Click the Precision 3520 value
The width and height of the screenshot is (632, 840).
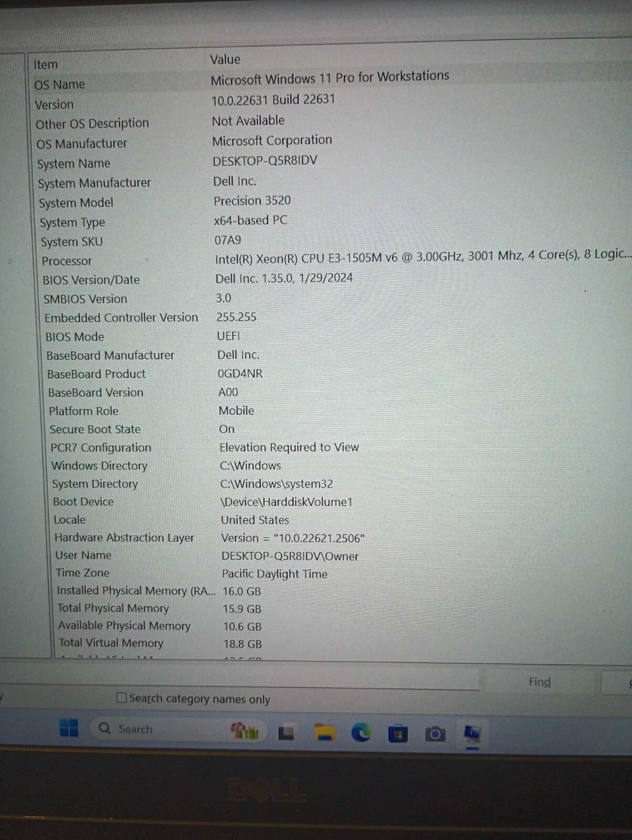click(x=252, y=201)
